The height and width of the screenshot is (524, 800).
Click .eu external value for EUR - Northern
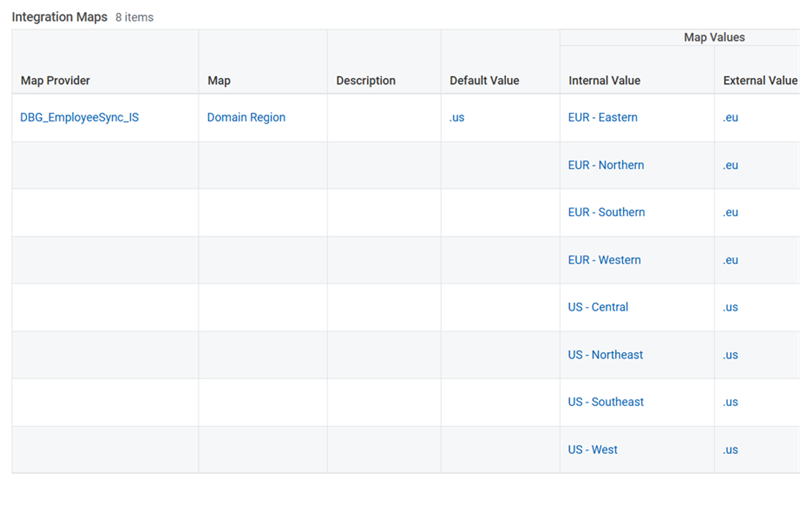pos(730,165)
